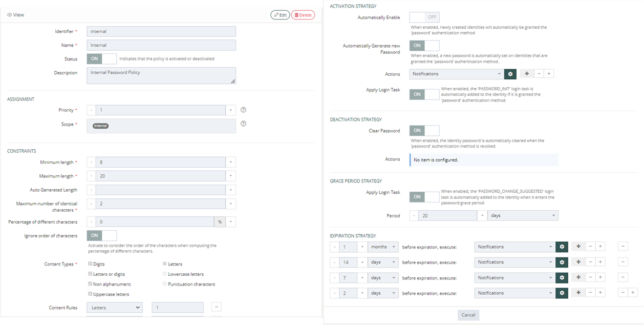Click the help icon next to Priority
The height and width of the screenshot is (325, 644).
(x=244, y=110)
